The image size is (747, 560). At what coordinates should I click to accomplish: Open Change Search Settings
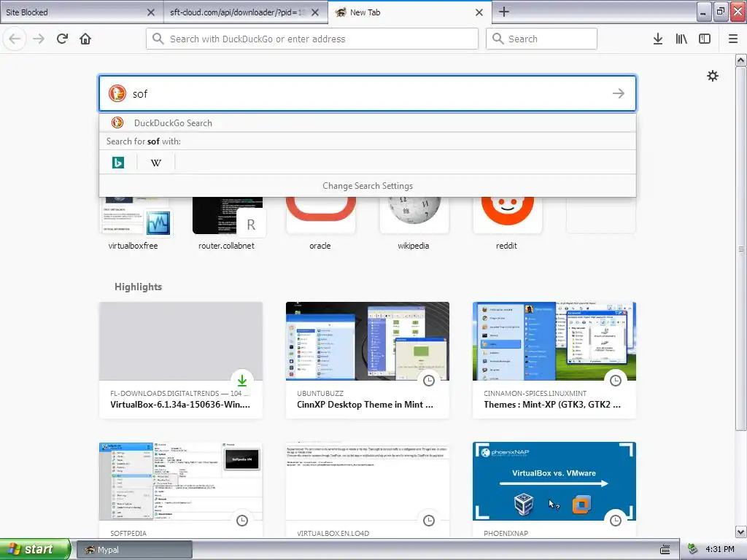pyautogui.click(x=368, y=186)
